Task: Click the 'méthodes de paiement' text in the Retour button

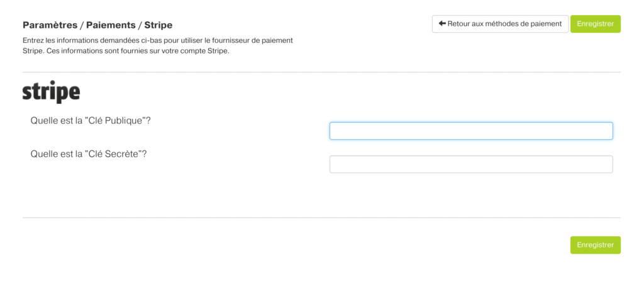Action: point(523,24)
